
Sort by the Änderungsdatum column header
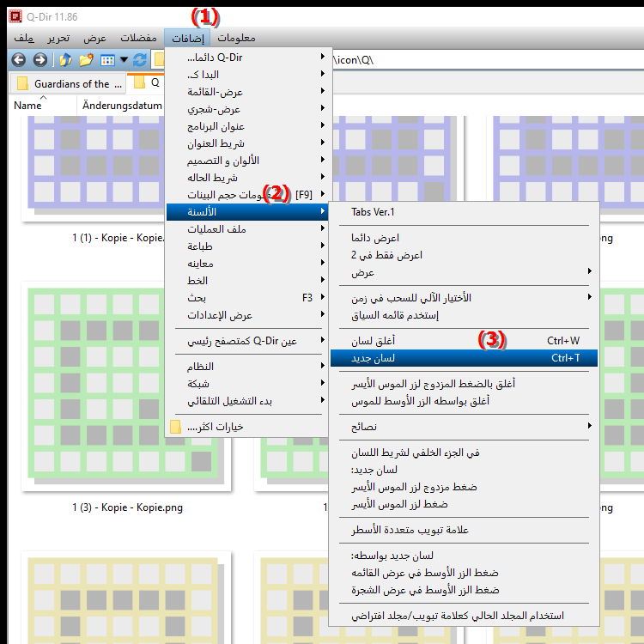[121, 105]
